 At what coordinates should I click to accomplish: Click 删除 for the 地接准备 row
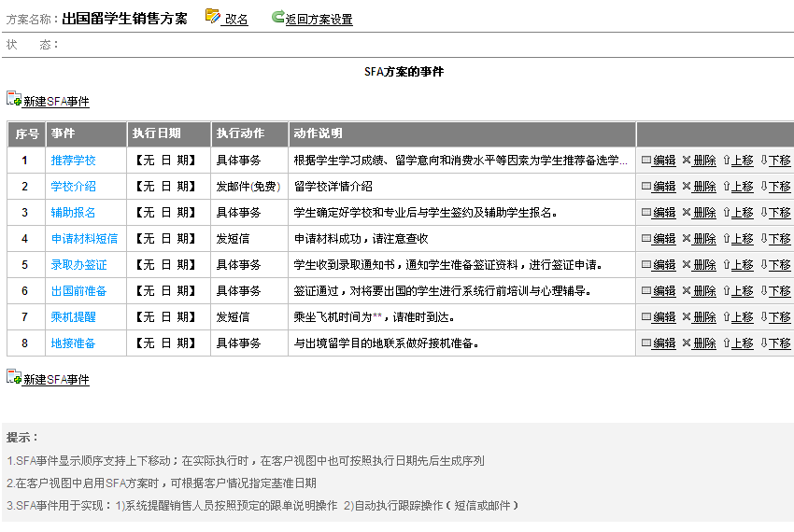coord(704,343)
